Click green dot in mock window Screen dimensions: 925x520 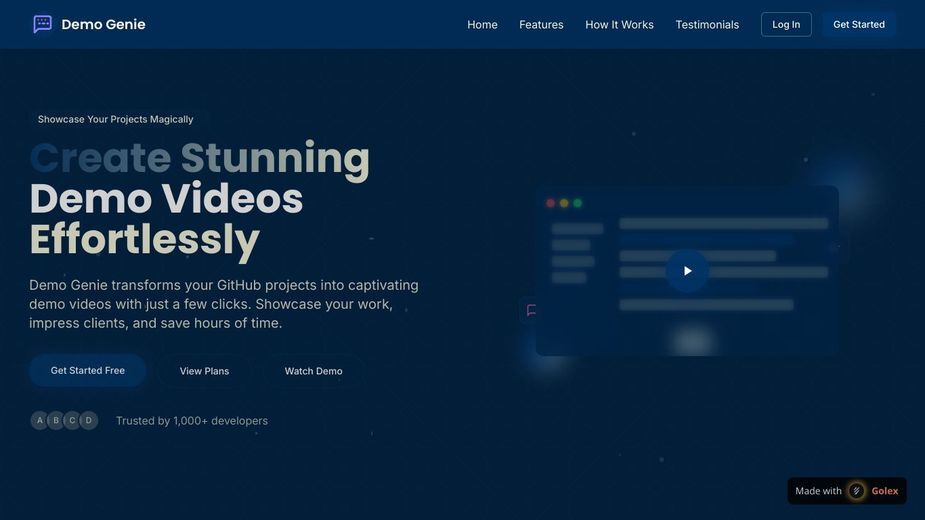click(578, 203)
